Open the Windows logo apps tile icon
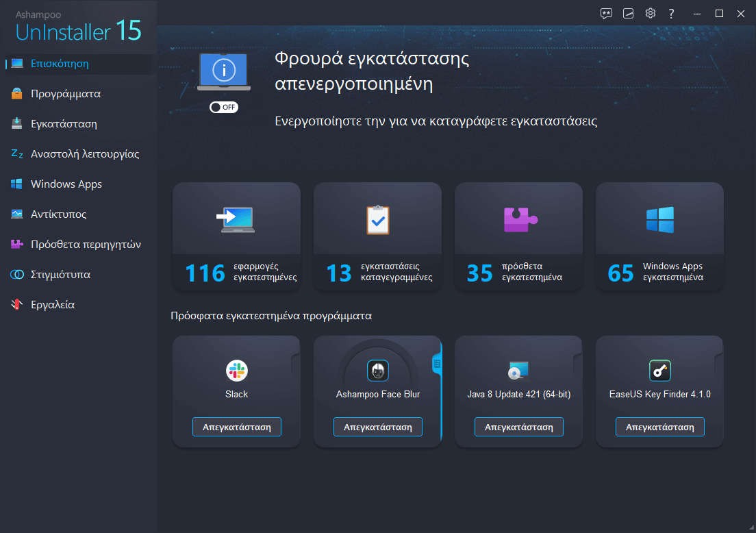Screen dimensions: 756x533 660,220
